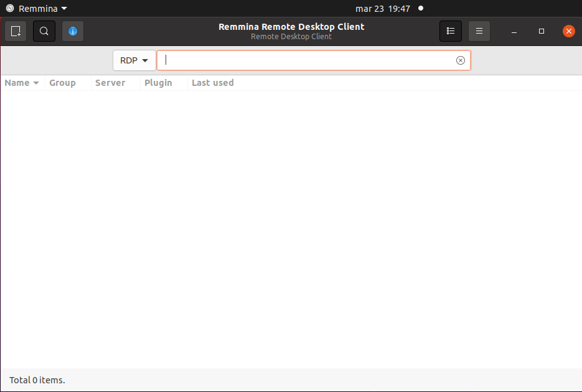The width and height of the screenshot is (582, 392).
Task: Sort connections by Plugin column
Action: pos(164,83)
